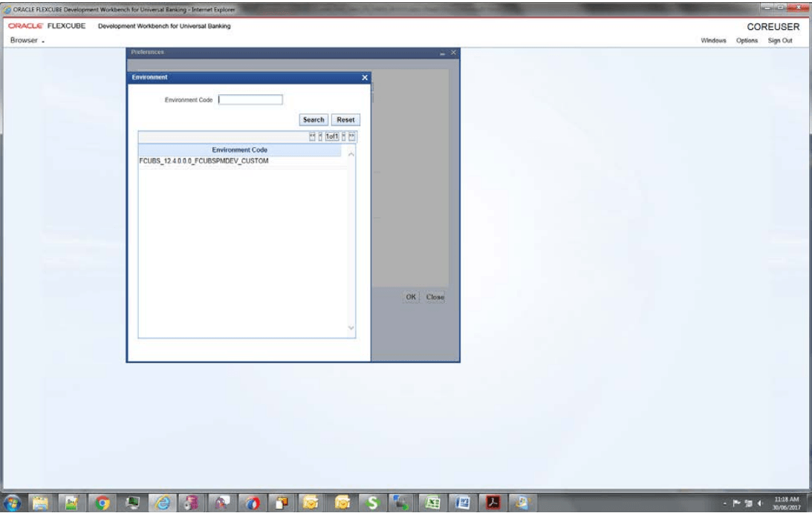Screen dimensions: 812x513
Task: Close the Preferences window via X
Action: [x=453, y=52]
